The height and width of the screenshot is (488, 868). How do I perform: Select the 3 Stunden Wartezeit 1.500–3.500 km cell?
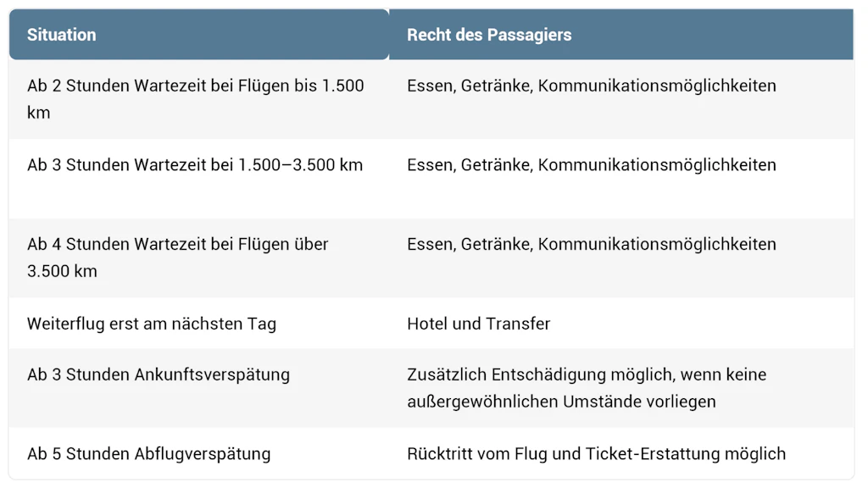(x=199, y=178)
